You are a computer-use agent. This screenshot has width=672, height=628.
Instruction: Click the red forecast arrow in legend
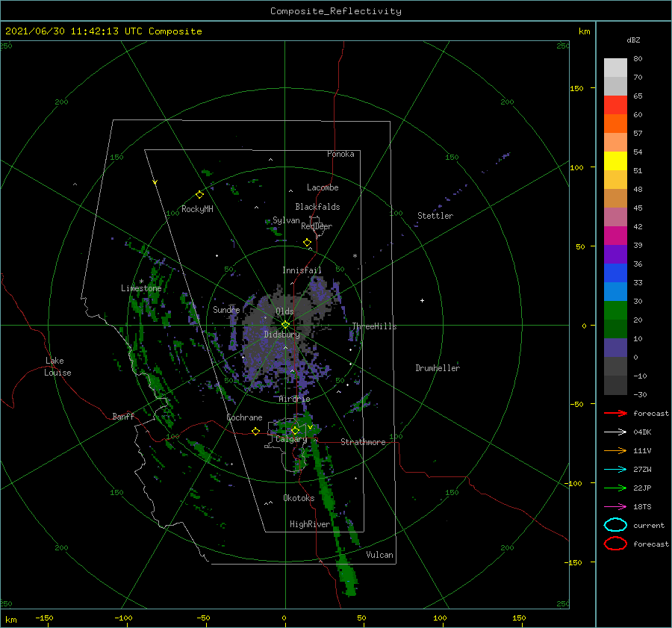pyautogui.click(x=615, y=413)
